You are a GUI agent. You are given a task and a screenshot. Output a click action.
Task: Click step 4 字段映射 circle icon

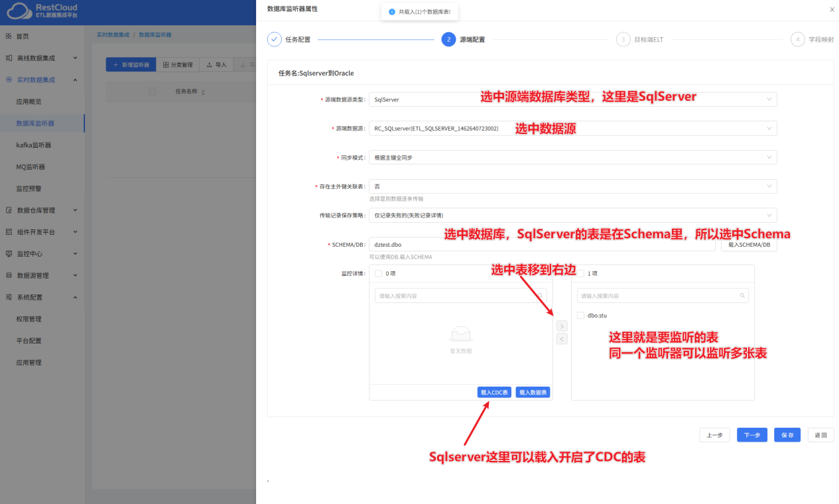pyautogui.click(x=797, y=39)
